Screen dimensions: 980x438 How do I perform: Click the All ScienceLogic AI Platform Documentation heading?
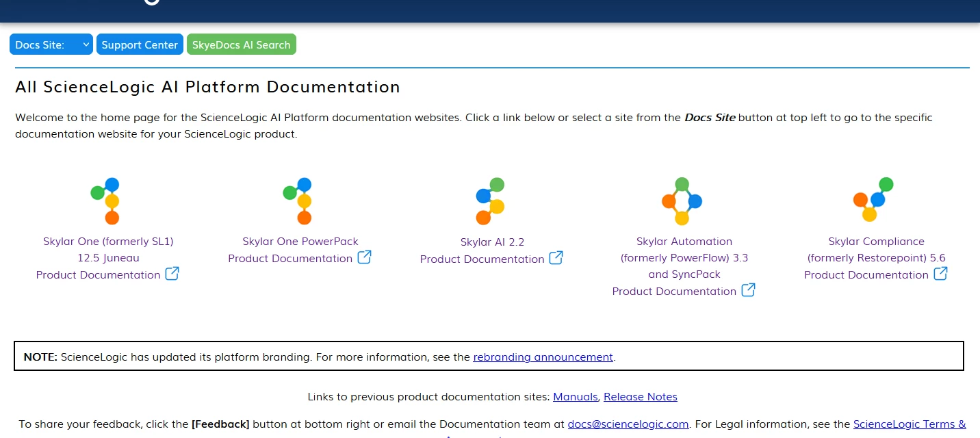207,87
